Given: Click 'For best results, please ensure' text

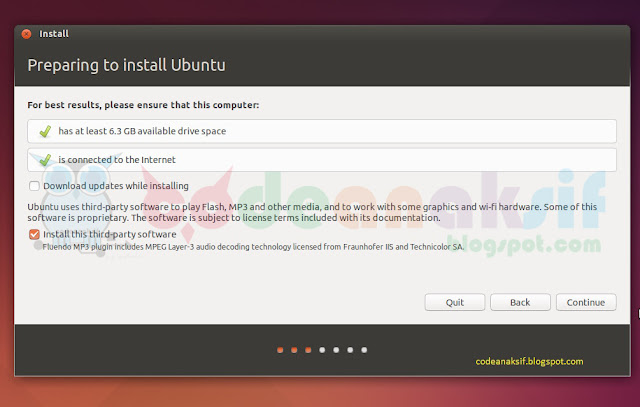Looking at the screenshot, I should coord(143,105).
